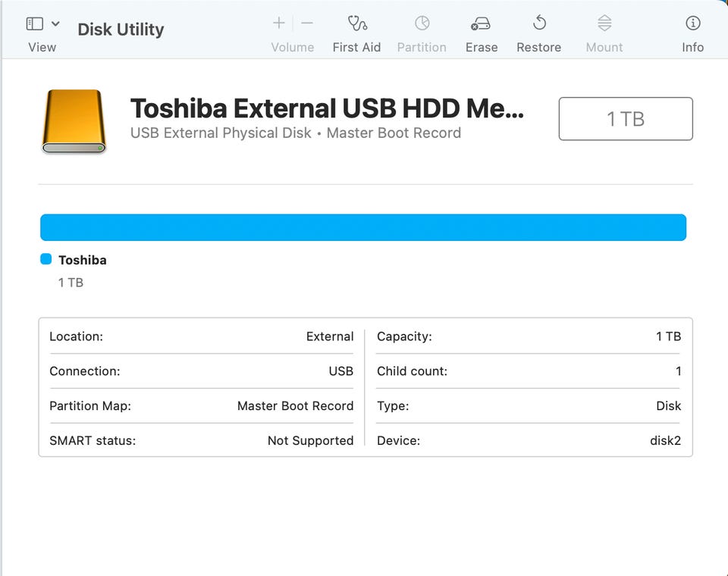This screenshot has width=728, height=576.
Task: Open the Info panel icon
Action: 692,23
